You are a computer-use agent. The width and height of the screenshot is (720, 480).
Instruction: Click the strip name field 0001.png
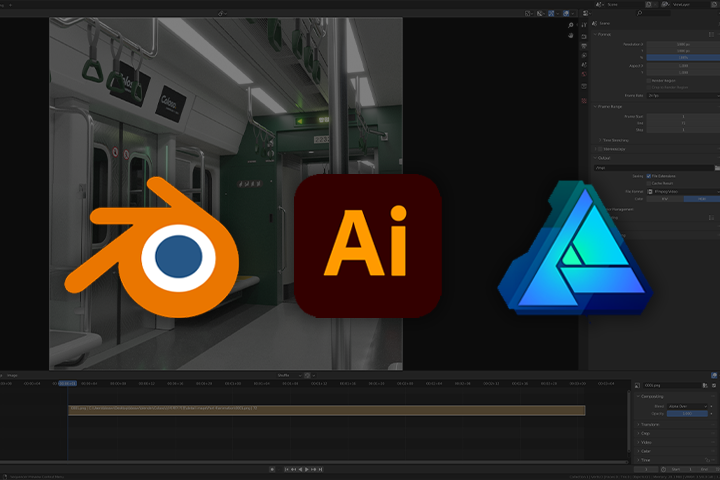tap(672, 385)
